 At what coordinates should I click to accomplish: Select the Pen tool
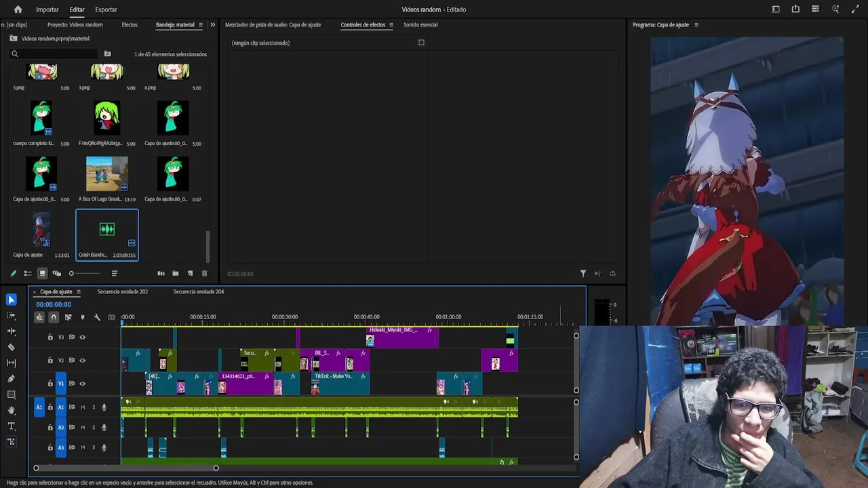point(11,378)
